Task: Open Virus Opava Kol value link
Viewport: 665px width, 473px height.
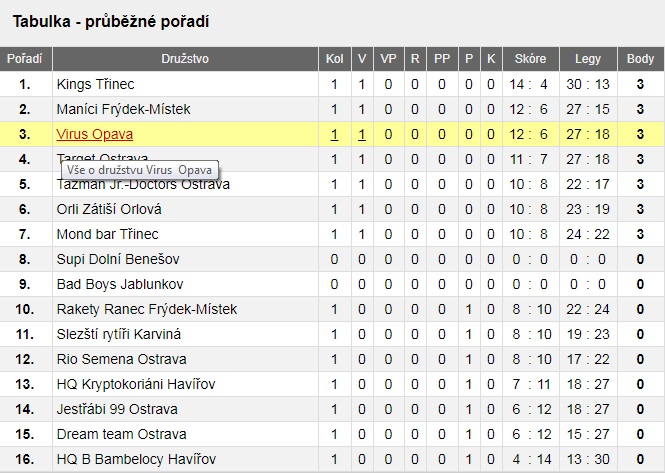Action: [x=334, y=134]
